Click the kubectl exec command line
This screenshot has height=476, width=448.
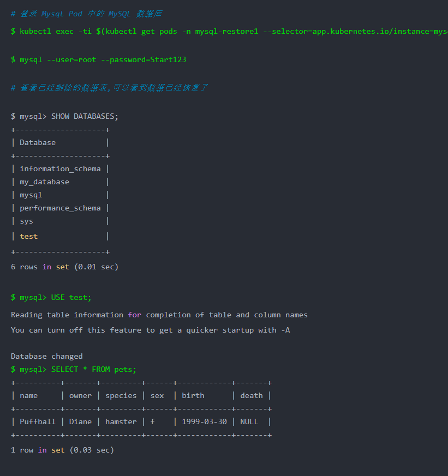(229, 31)
